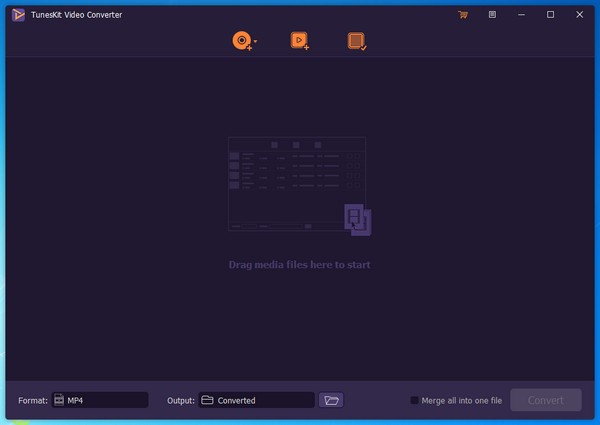Click the Load DVD disc icon

[241, 41]
